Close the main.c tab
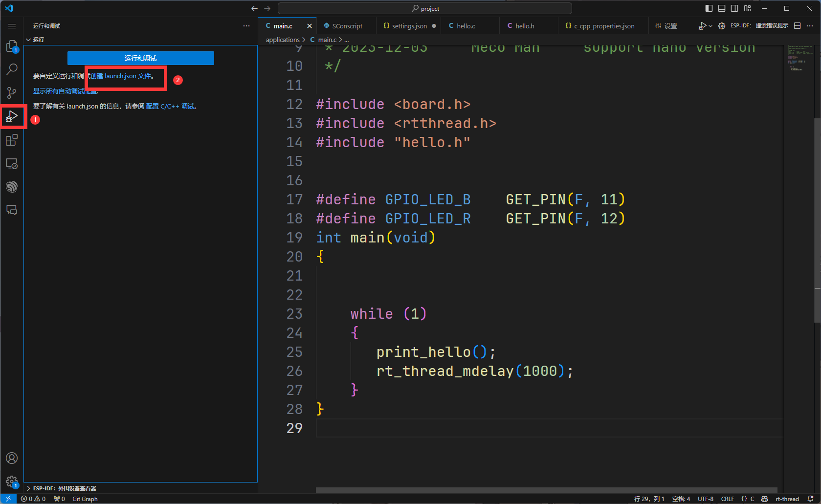This screenshot has height=504, width=821. point(309,26)
